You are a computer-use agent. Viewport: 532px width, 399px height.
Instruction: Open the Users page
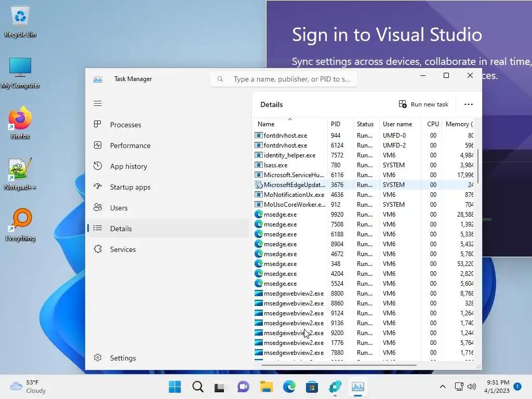click(168, 208)
